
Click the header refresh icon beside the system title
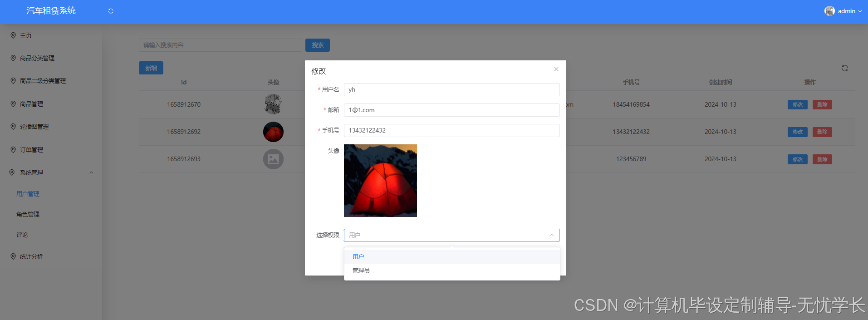point(111,11)
